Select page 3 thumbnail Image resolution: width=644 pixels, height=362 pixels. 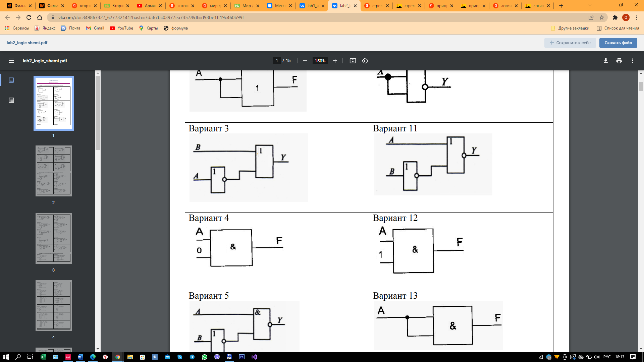54,238
